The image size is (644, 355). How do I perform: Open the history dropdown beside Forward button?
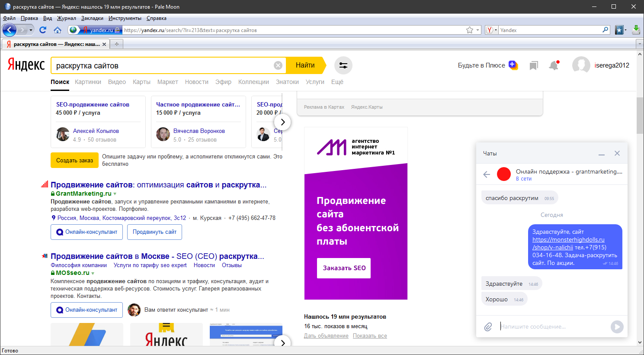click(x=31, y=30)
